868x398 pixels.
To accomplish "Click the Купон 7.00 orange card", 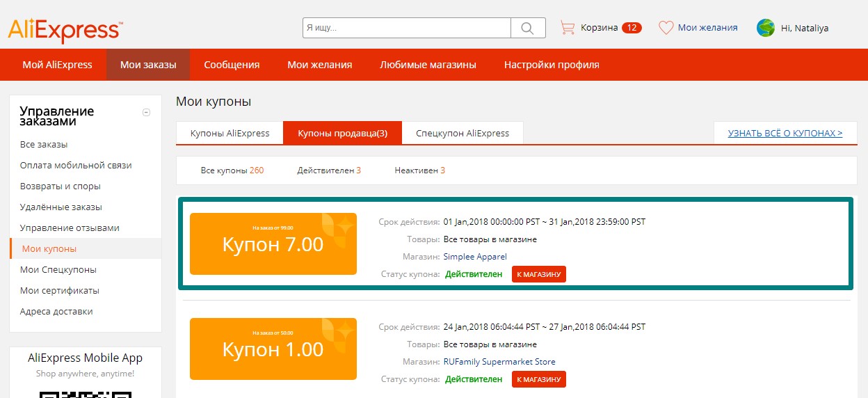I will click(x=273, y=244).
